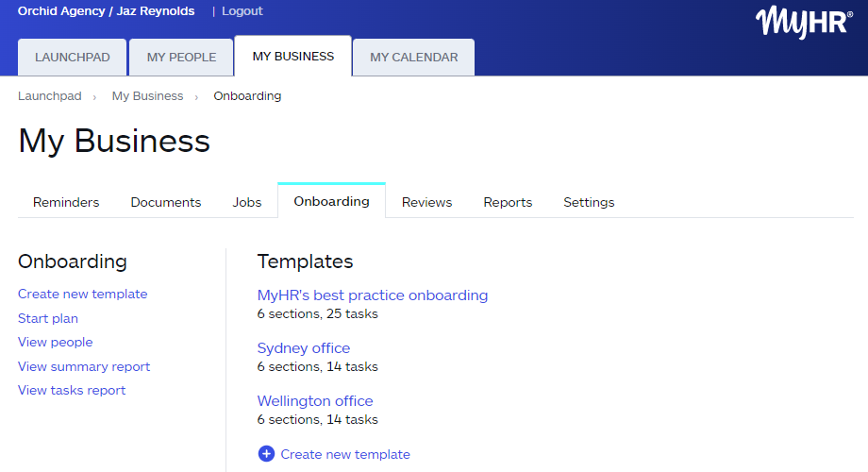Open the Reports sub-tab

tap(508, 202)
